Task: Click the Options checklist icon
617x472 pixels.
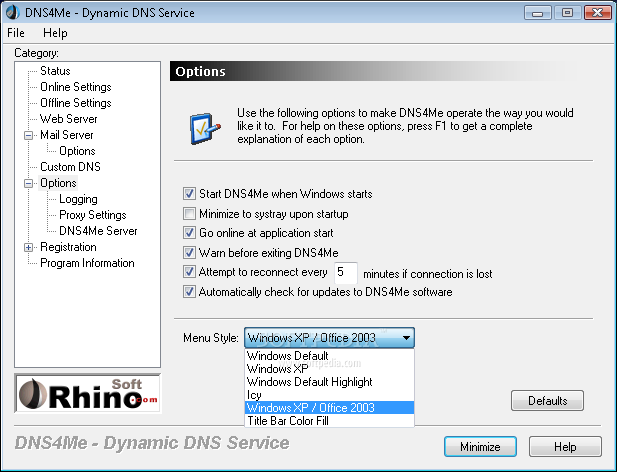Action: point(205,129)
